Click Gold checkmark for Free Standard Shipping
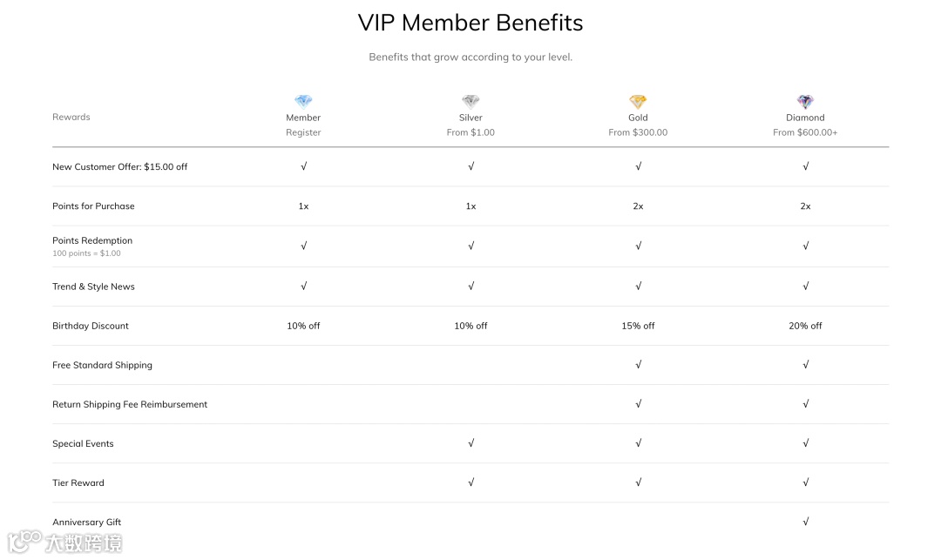Image resolution: width=941 pixels, height=560 pixels. tap(638, 365)
